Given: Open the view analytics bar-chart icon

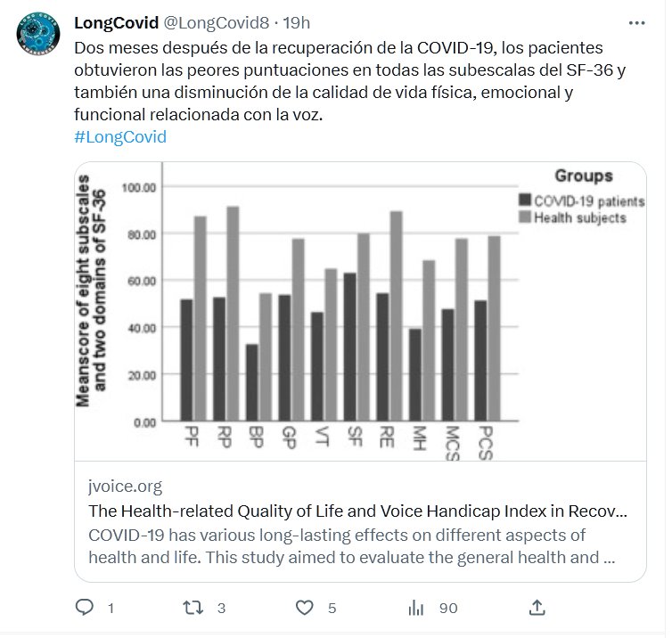Looking at the screenshot, I should click(x=415, y=608).
